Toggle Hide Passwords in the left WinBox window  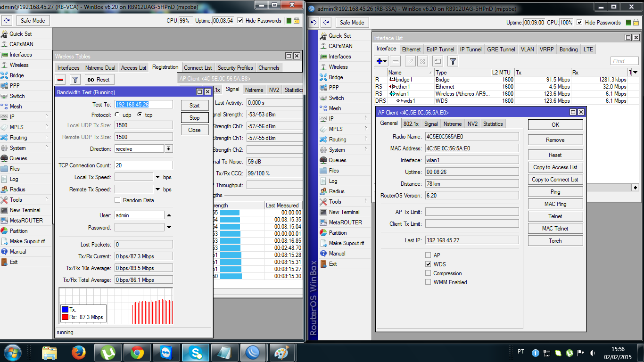tap(240, 21)
